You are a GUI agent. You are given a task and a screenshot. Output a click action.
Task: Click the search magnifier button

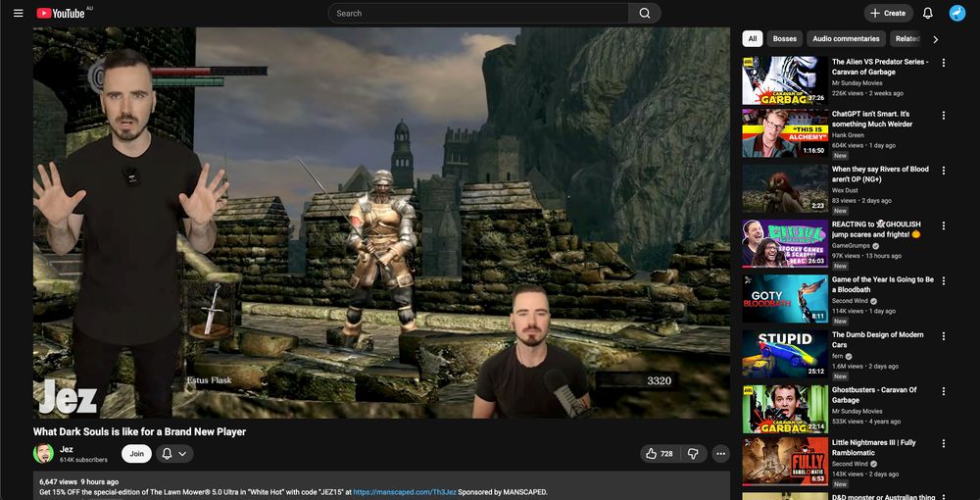[x=645, y=13]
